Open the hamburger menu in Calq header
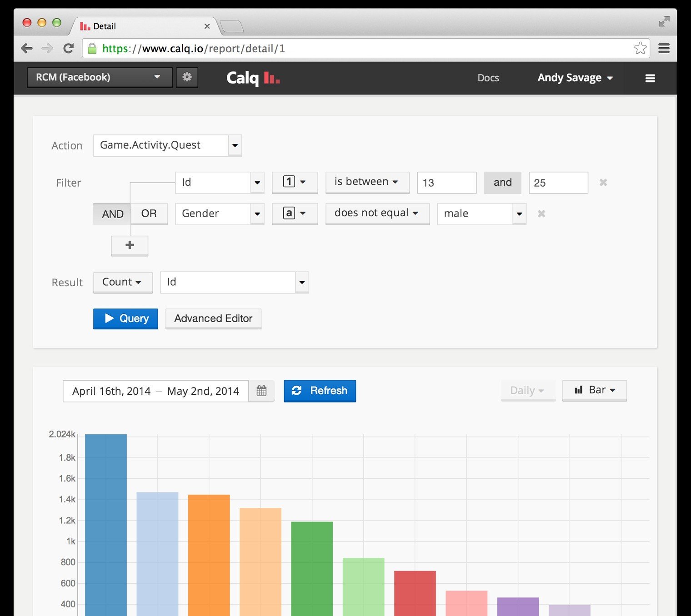 pos(650,78)
